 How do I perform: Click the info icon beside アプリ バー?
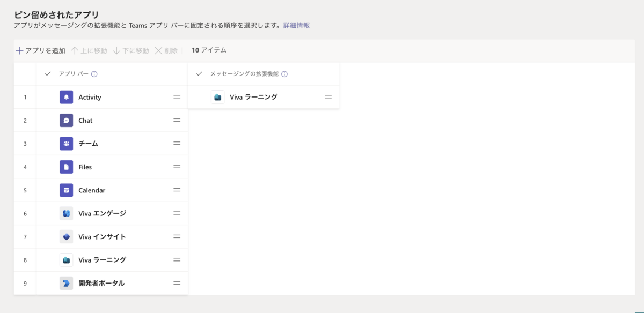click(x=94, y=74)
